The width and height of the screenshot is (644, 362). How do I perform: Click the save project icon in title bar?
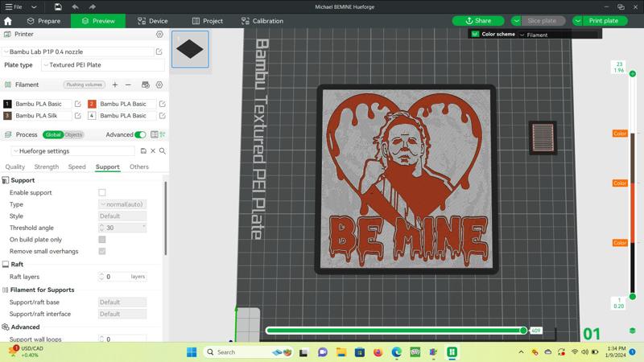tap(58, 6)
